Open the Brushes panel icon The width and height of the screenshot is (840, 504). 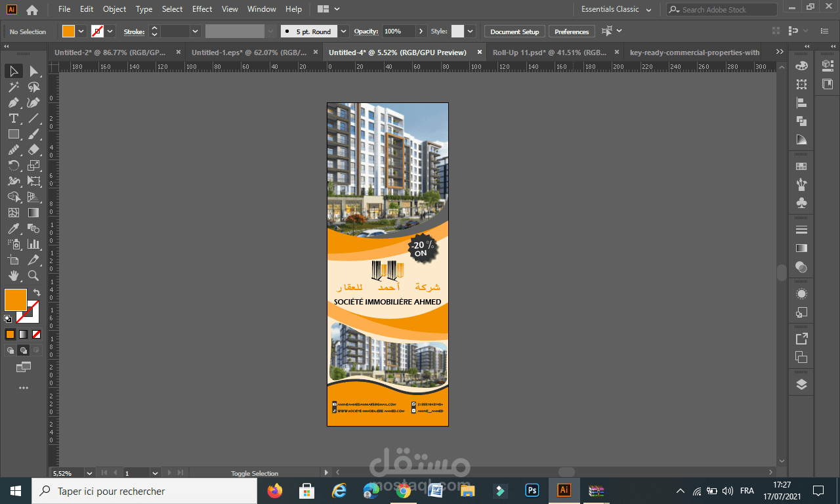pos(801,184)
